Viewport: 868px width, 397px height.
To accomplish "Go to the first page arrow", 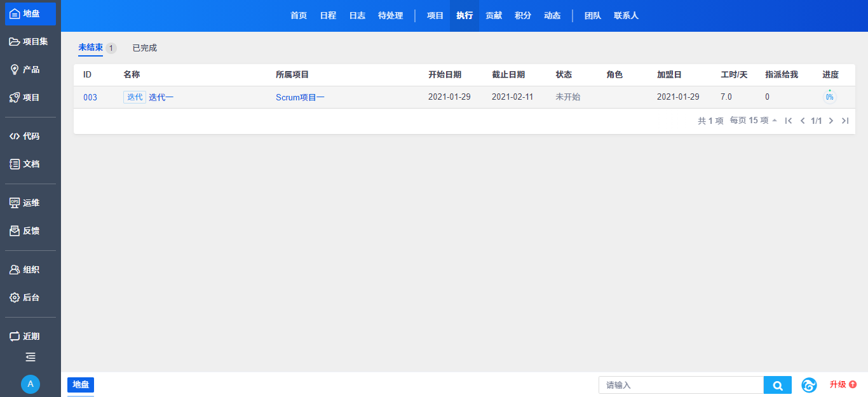I will click(x=789, y=121).
